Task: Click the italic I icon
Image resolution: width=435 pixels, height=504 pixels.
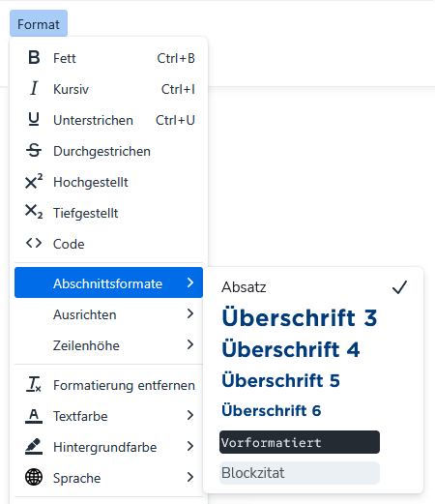Action: (x=34, y=88)
